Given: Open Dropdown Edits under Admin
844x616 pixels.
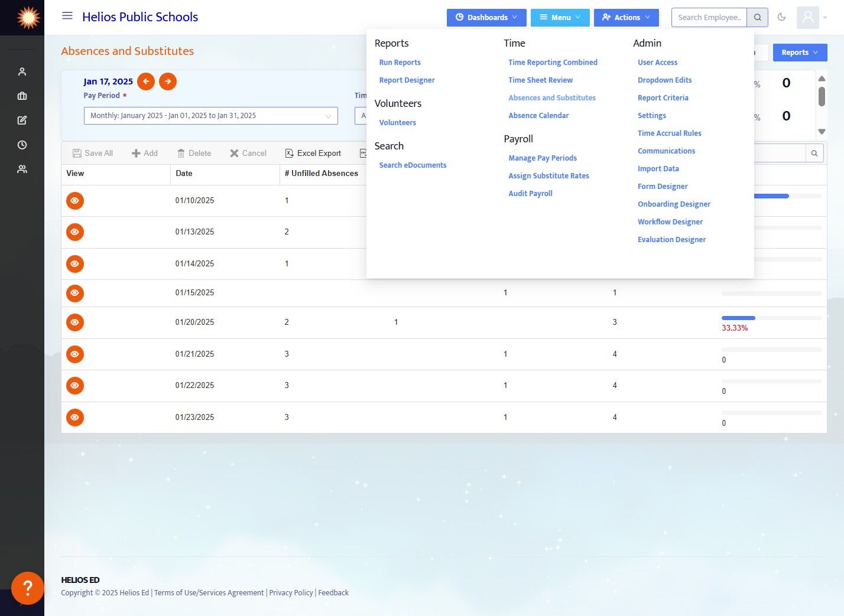Looking at the screenshot, I should 665,80.
